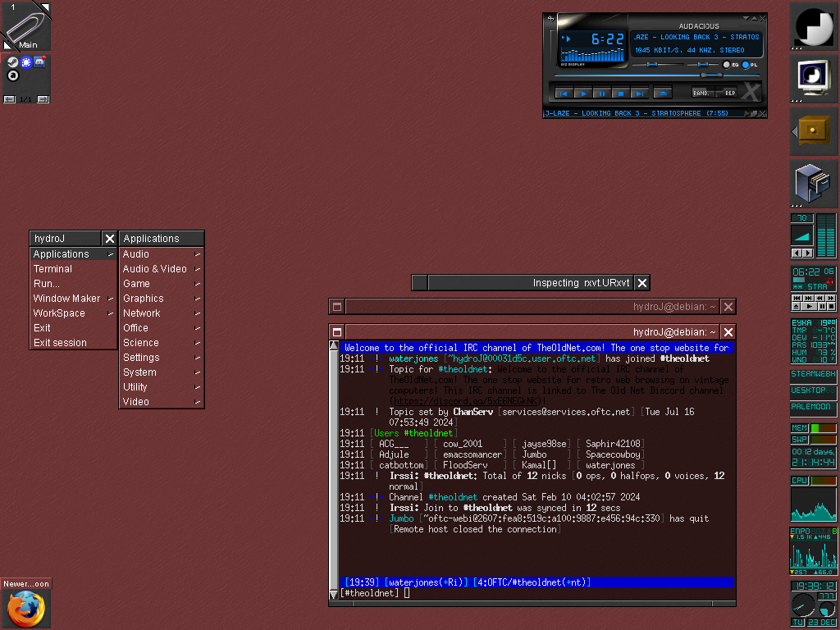Launch Firefox from the desktop icon

[25, 609]
